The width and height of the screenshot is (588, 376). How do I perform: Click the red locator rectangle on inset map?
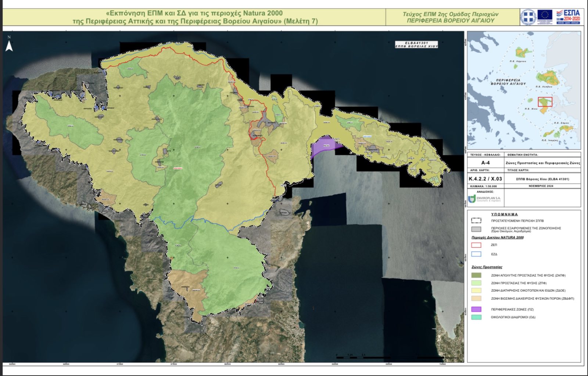(545, 102)
